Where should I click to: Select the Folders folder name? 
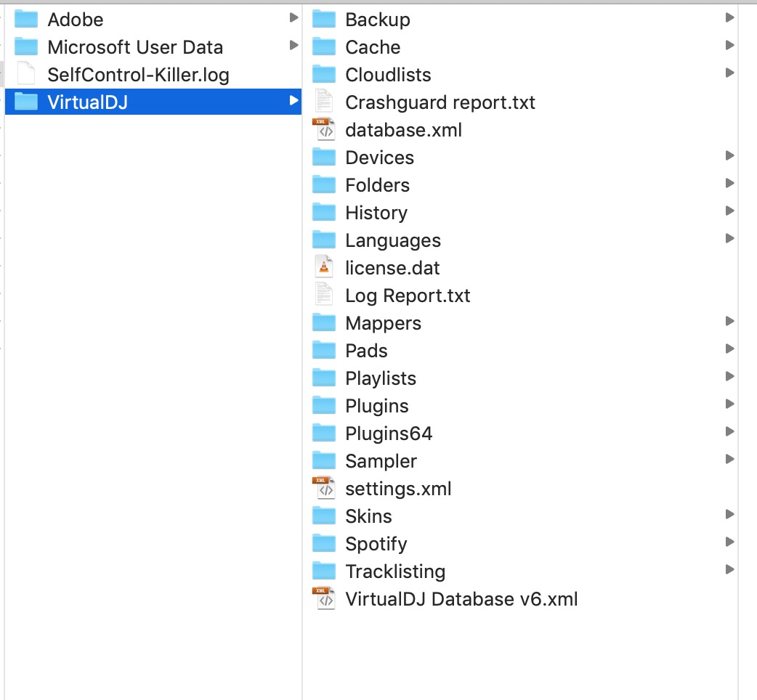click(378, 185)
